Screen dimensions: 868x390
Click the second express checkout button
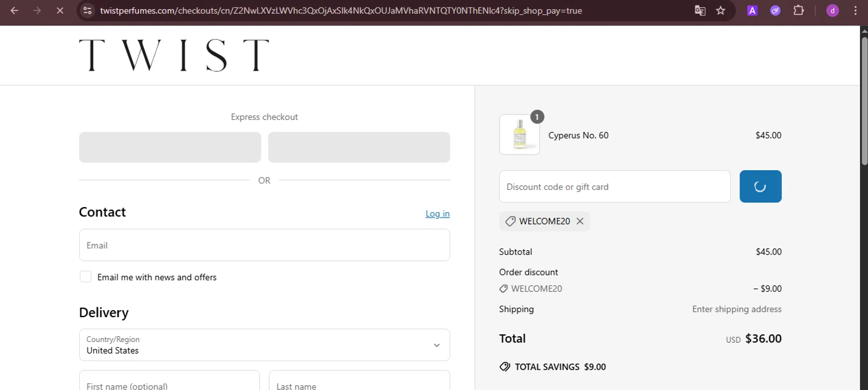click(359, 147)
